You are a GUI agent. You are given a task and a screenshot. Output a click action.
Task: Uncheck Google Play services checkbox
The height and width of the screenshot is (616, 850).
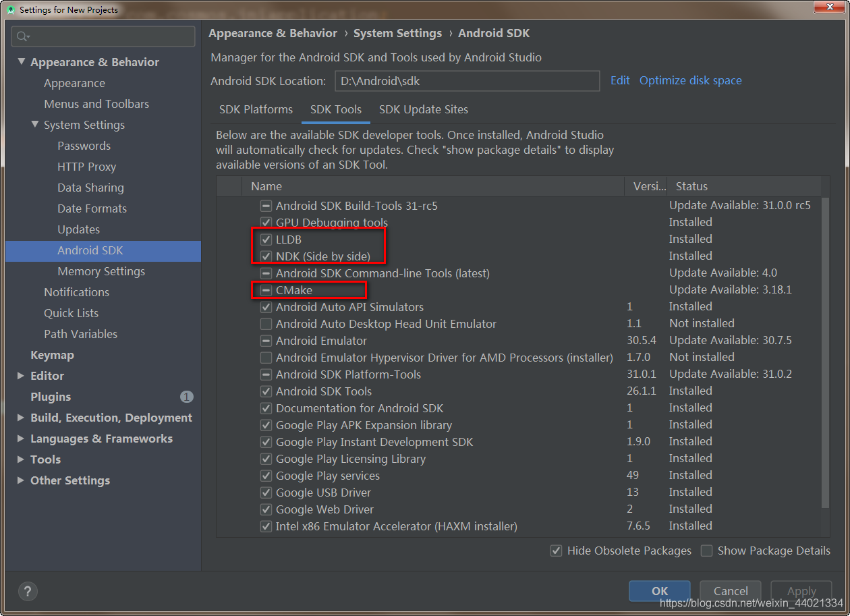266,476
